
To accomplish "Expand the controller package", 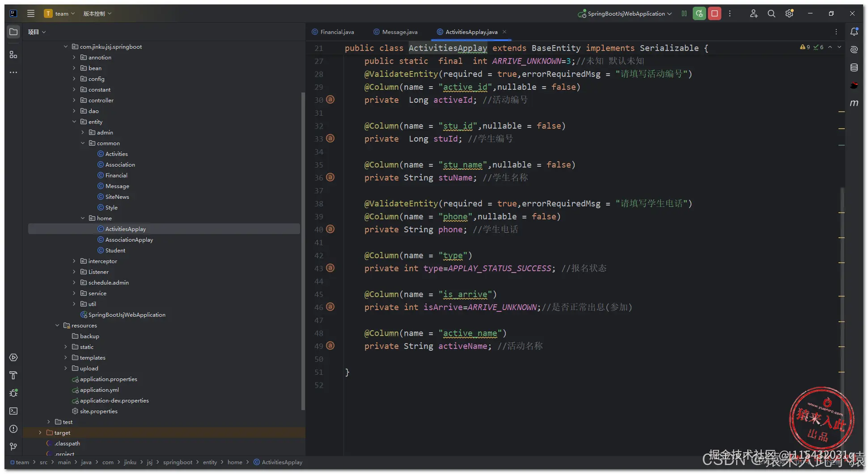I will click(74, 100).
